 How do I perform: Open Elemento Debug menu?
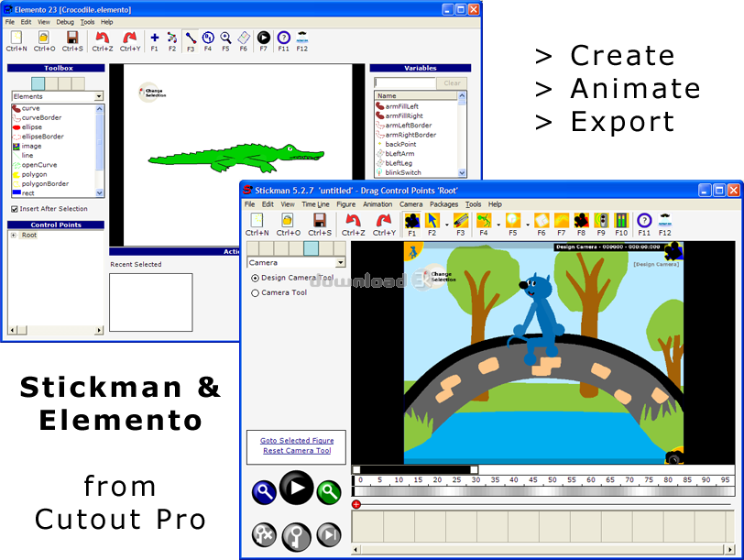(65, 22)
